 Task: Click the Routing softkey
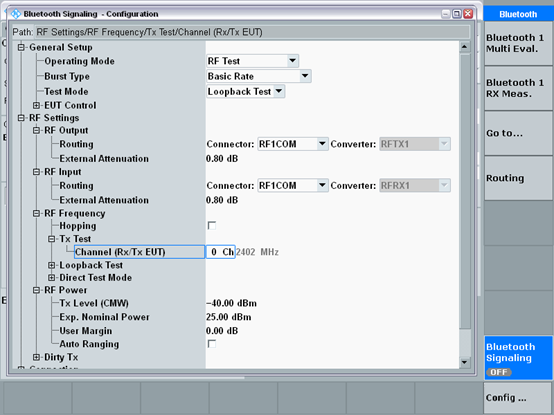(x=518, y=178)
